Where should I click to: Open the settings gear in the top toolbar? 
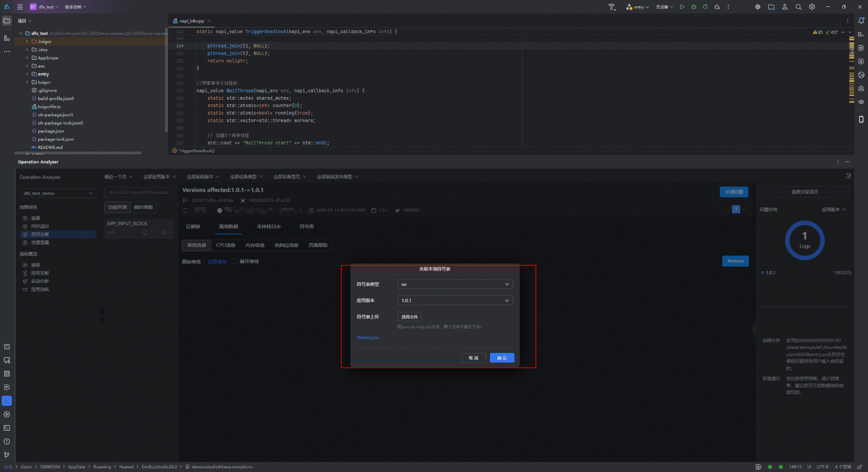(x=812, y=7)
